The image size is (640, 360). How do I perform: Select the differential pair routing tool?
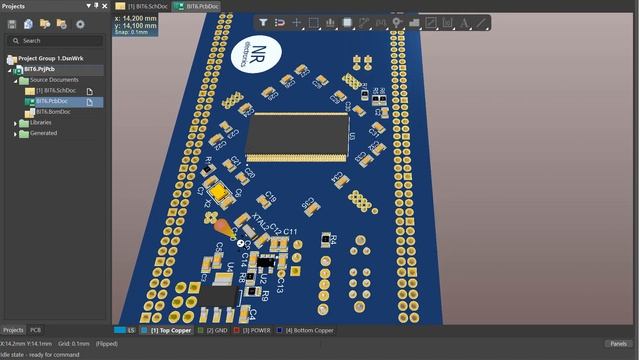380,22
